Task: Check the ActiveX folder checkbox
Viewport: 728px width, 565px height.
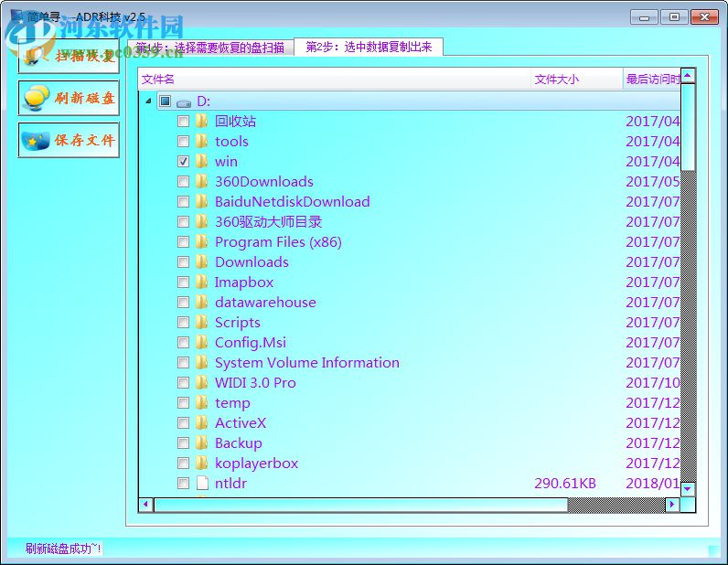Action: tap(184, 423)
